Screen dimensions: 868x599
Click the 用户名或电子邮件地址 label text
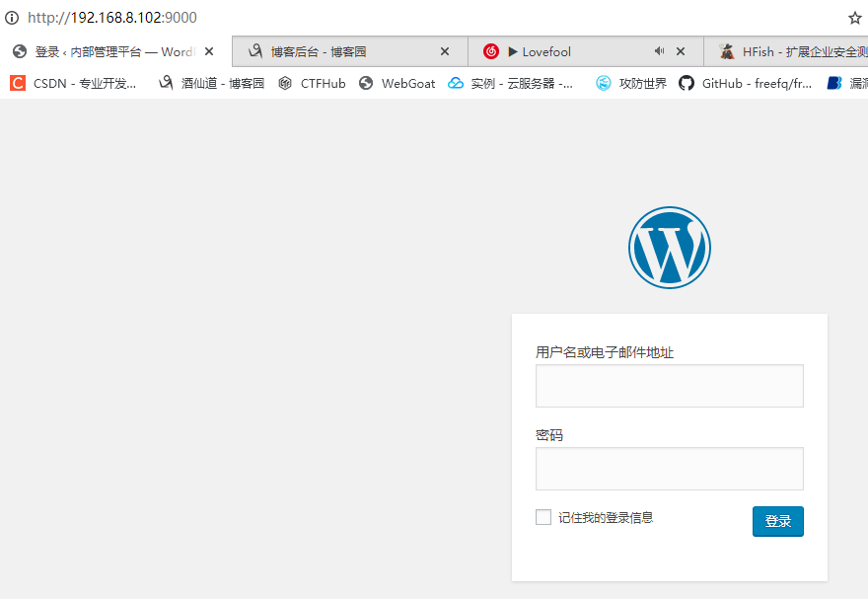click(605, 352)
